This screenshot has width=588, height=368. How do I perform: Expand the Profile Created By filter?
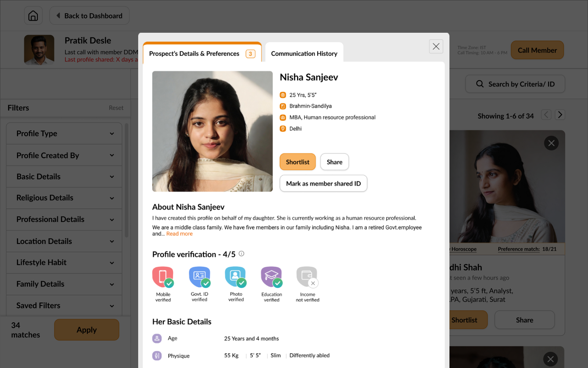coord(64,155)
